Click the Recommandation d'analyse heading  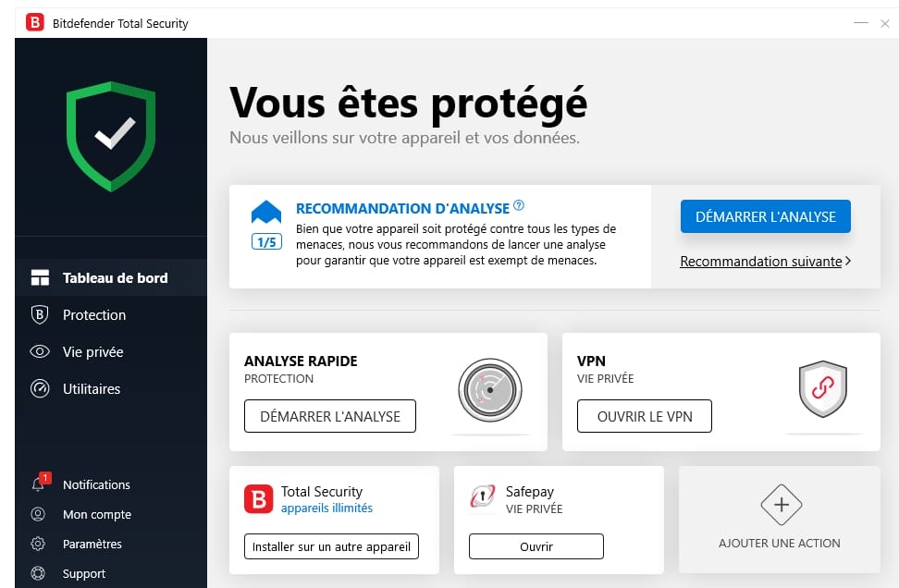[x=402, y=208]
